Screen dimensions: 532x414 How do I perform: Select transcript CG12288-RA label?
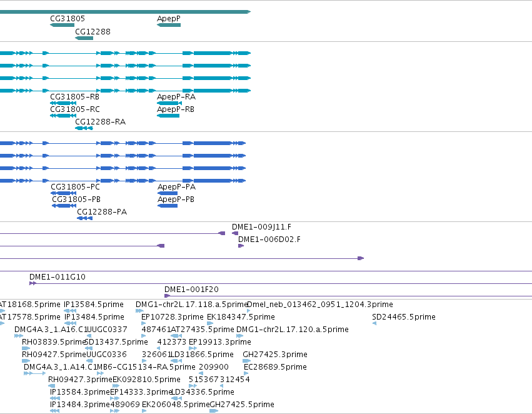101,122
